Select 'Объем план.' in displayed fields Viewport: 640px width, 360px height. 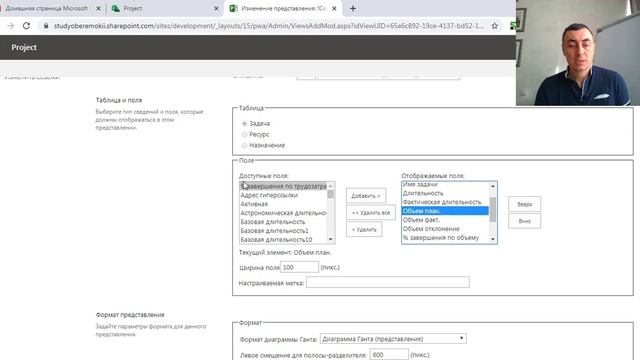[x=445, y=211]
